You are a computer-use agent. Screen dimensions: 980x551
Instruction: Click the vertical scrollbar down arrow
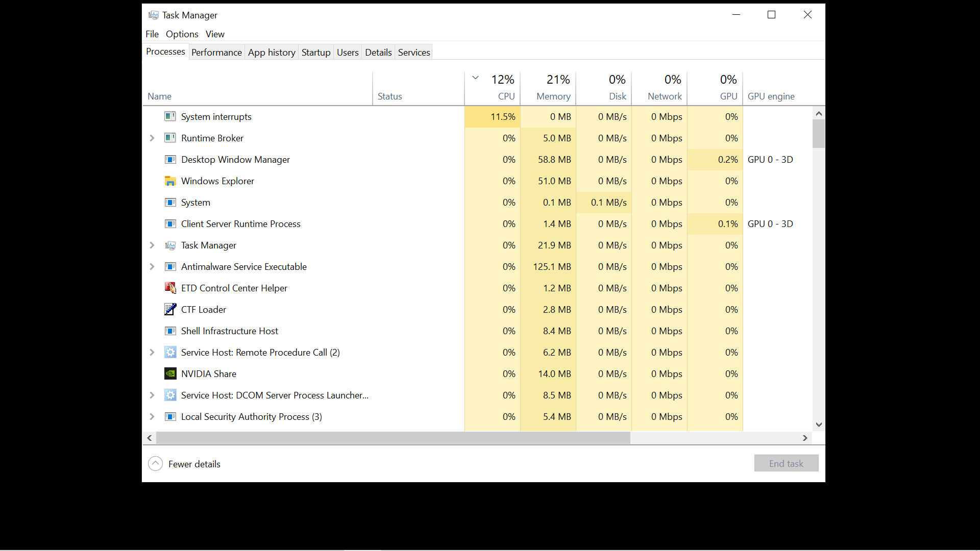[819, 424]
